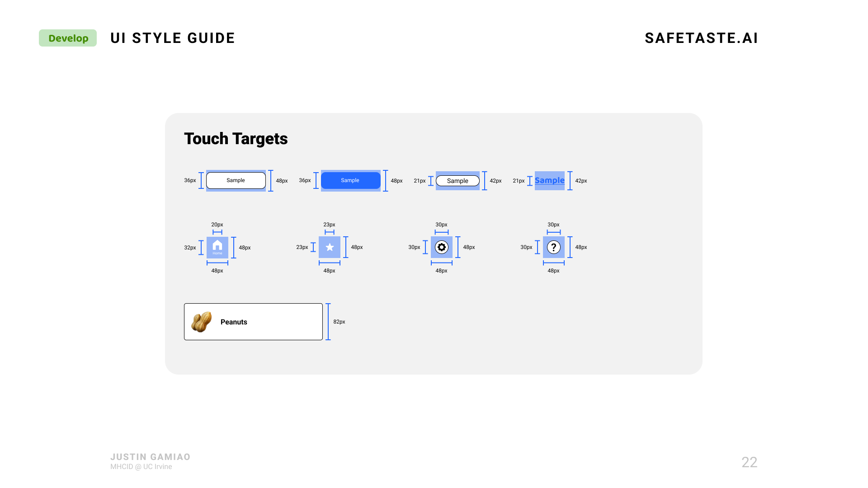The width and height of the screenshot is (868, 488).
Task: Click the Peanuts label text
Action: [234, 322]
